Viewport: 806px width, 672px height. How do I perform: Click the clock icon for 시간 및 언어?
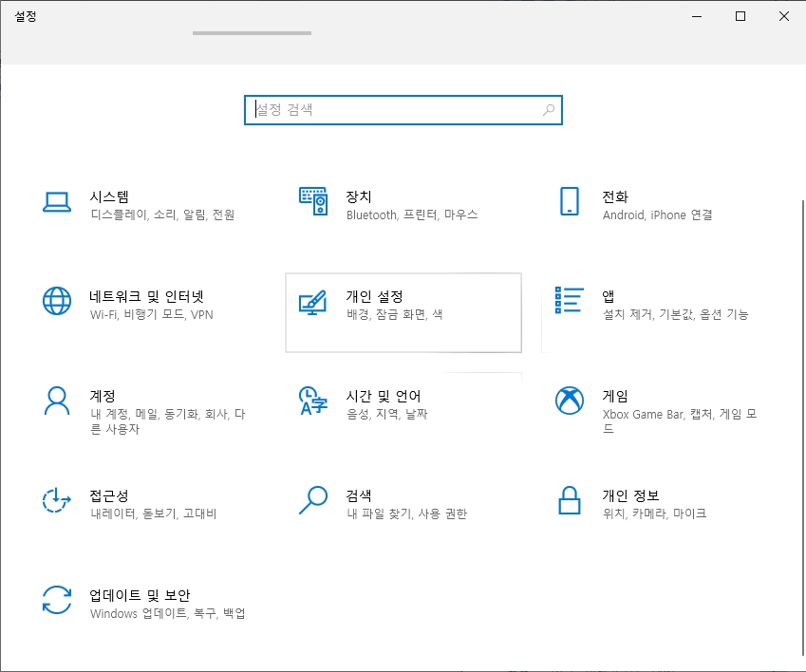tap(313, 402)
